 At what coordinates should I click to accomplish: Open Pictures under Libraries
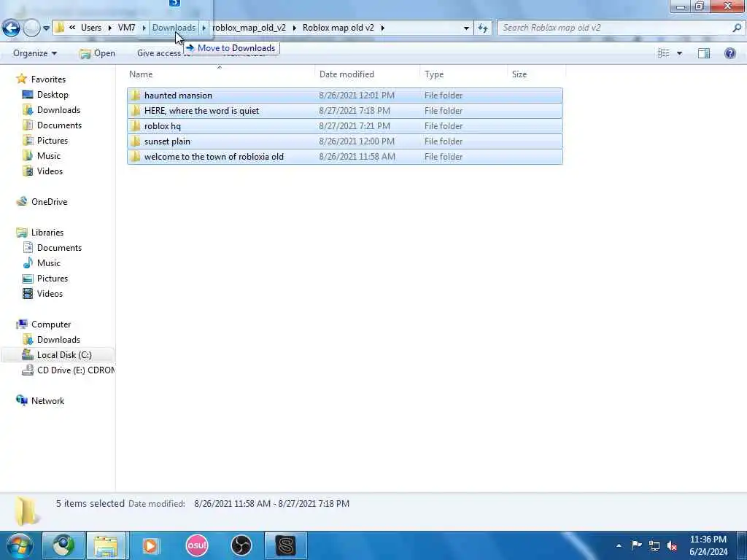click(53, 278)
